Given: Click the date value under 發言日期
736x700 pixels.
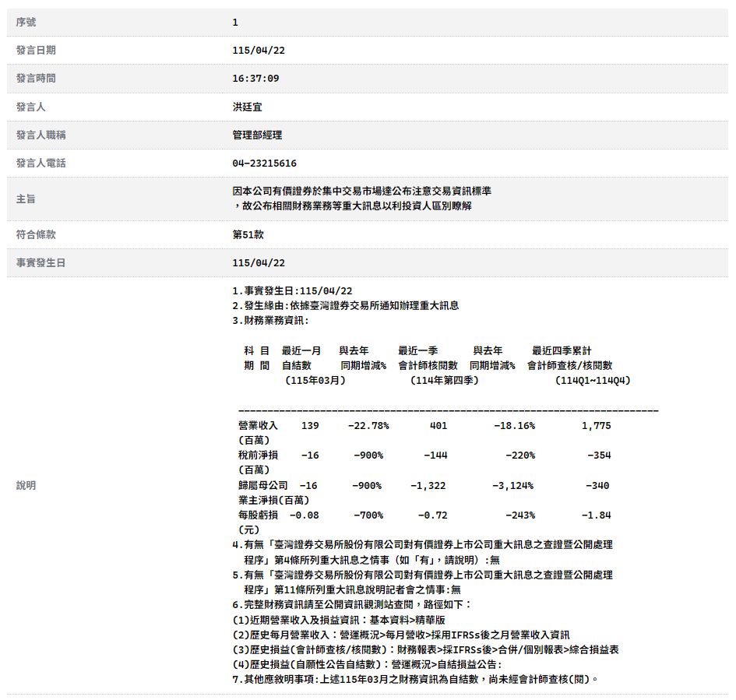Looking at the screenshot, I should point(258,51).
